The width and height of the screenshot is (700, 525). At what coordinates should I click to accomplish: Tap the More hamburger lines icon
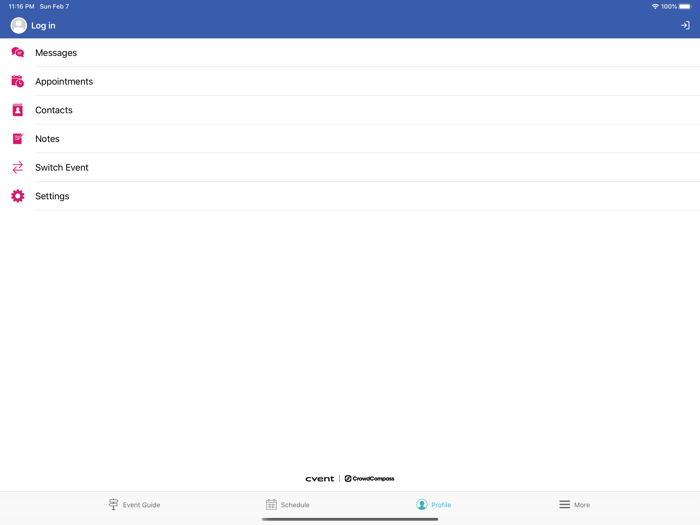(564, 504)
